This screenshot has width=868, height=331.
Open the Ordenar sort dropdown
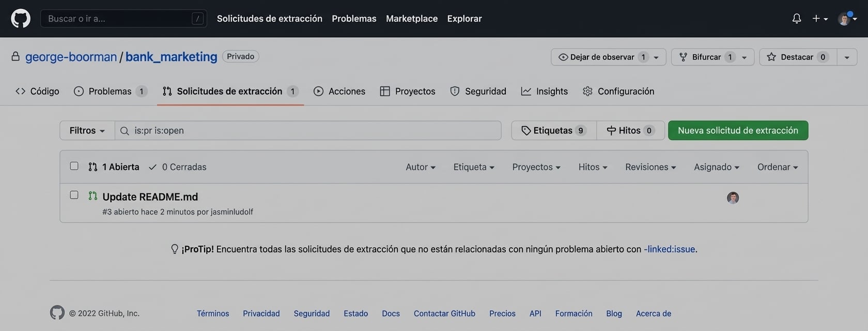(x=778, y=167)
